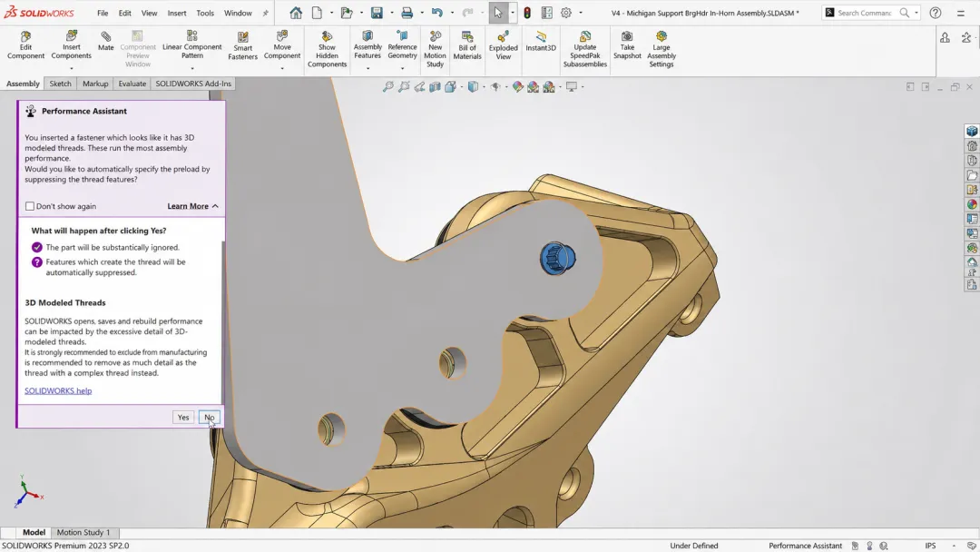Click the Edit Appearance icon
This screenshot has width=980, height=552.
click(517, 87)
